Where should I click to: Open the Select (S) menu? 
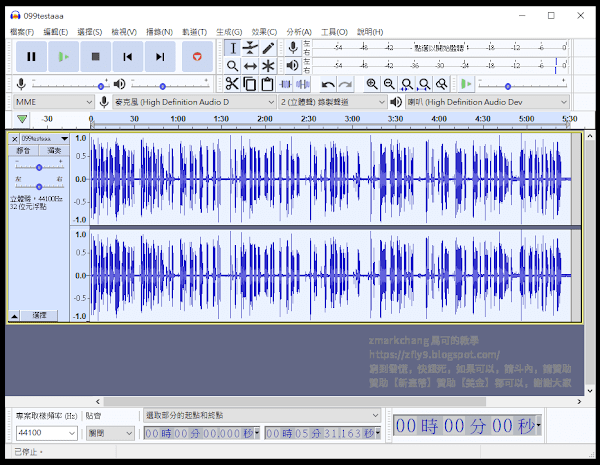90,32
